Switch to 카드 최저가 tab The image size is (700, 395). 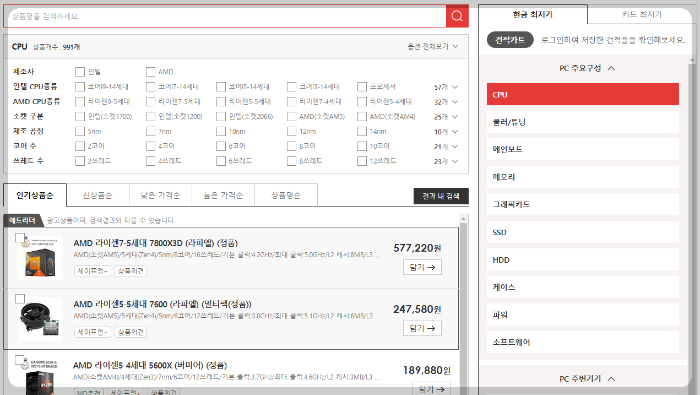click(x=642, y=14)
